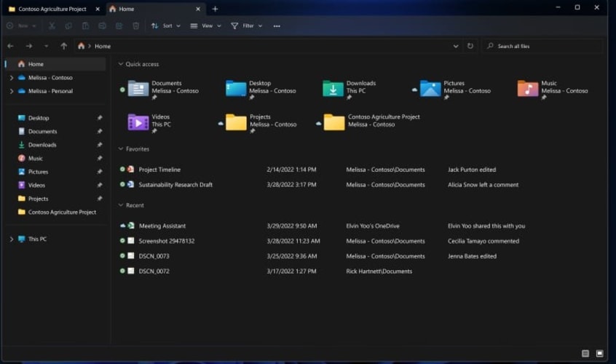Open the Filter dropdown
This screenshot has height=364, width=616.
point(247,26)
